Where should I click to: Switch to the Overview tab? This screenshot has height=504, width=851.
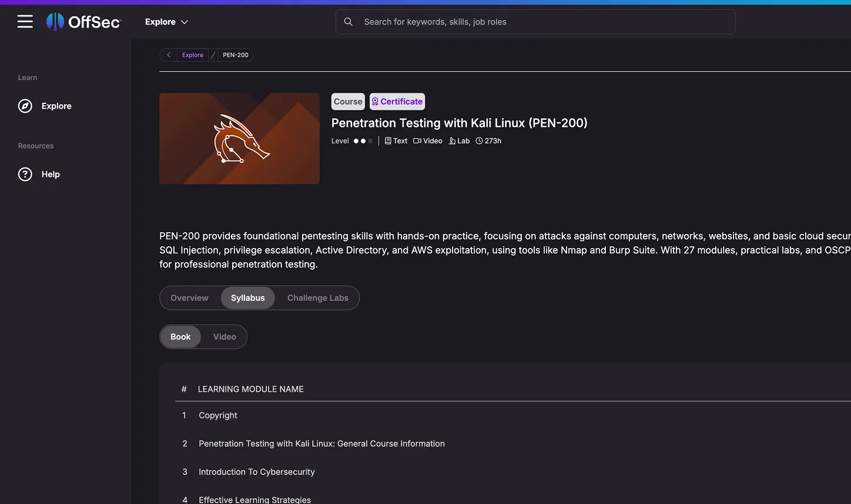189,298
